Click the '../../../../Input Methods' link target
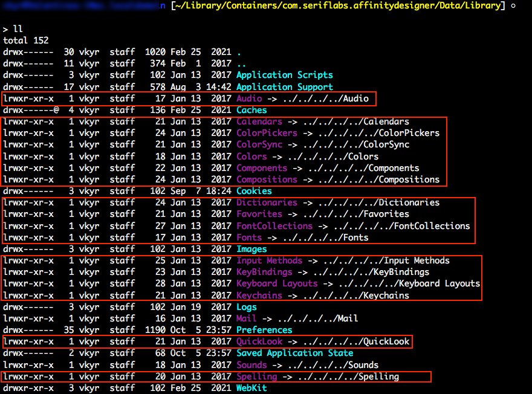Image resolution: width=532 pixels, height=394 pixels. [x=386, y=260]
